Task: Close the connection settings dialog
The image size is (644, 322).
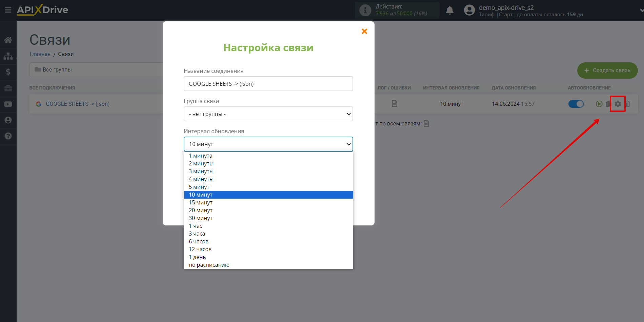Action: tap(364, 31)
